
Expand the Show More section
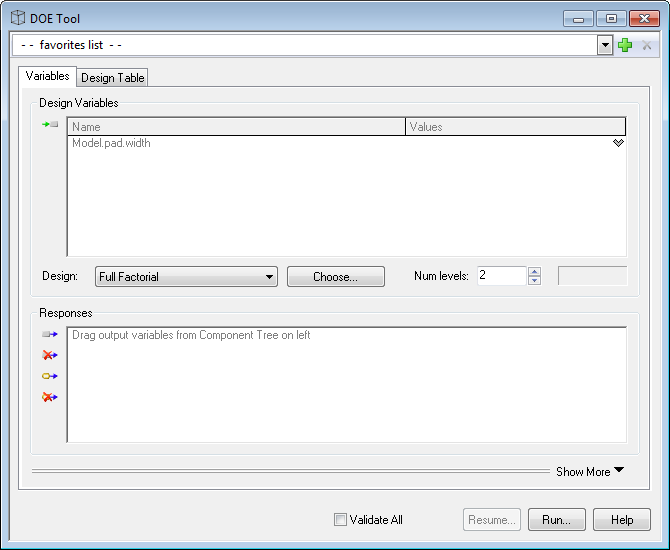pos(590,472)
